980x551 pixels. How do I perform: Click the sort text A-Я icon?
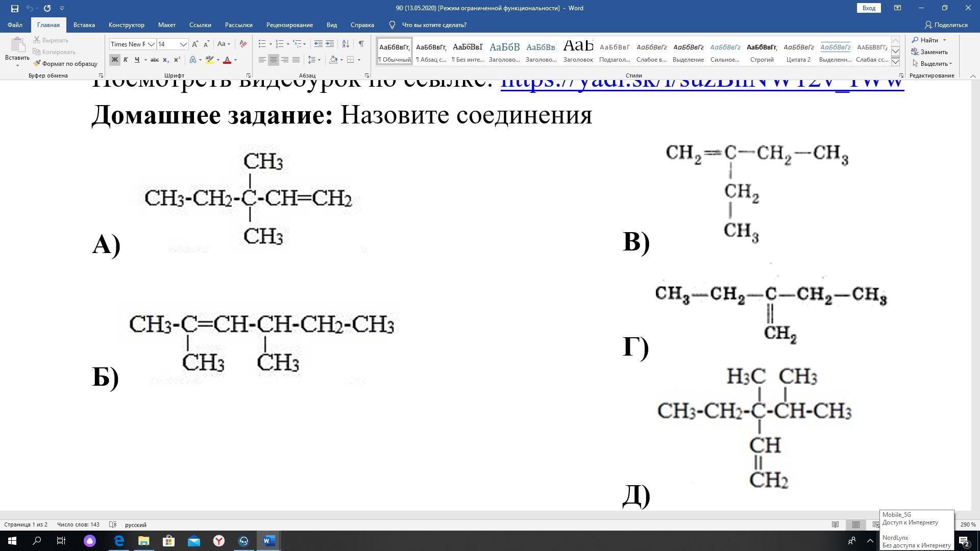point(346,44)
